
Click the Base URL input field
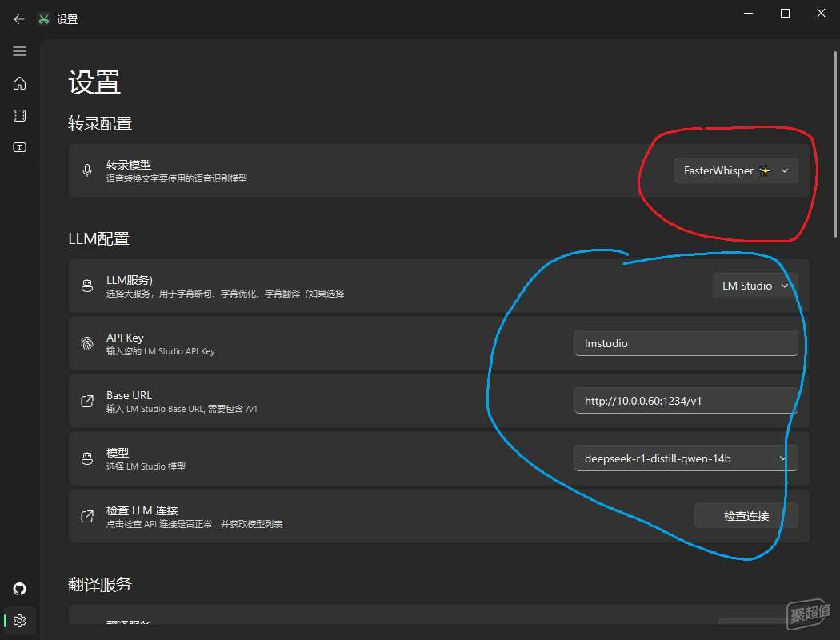(x=686, y=401)
